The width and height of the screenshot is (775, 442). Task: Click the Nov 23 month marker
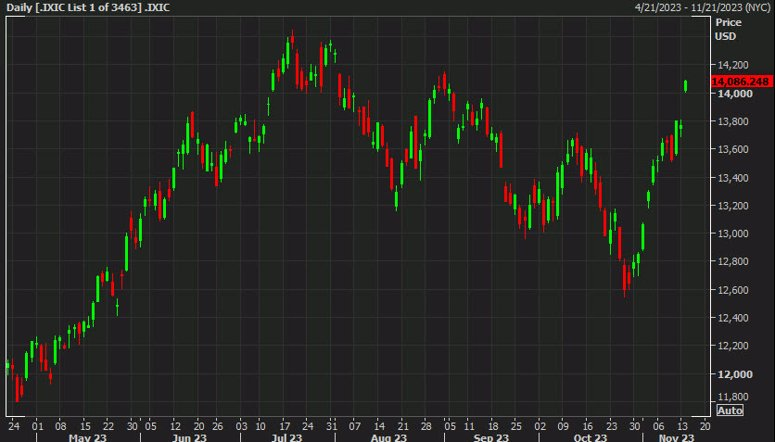pyautogui.click(x=676, y=438)
